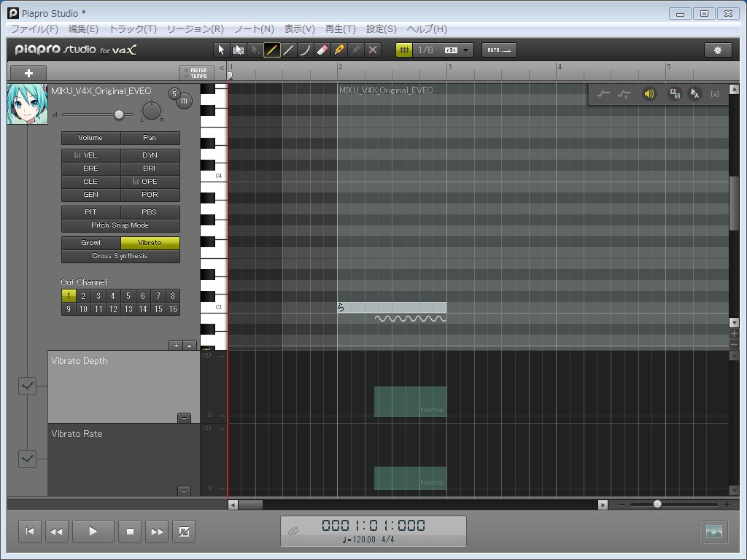Image resolution: width=747 pixels, height=560 pixels.
Task: Click the X delete tool
Action: pos(373,50)
